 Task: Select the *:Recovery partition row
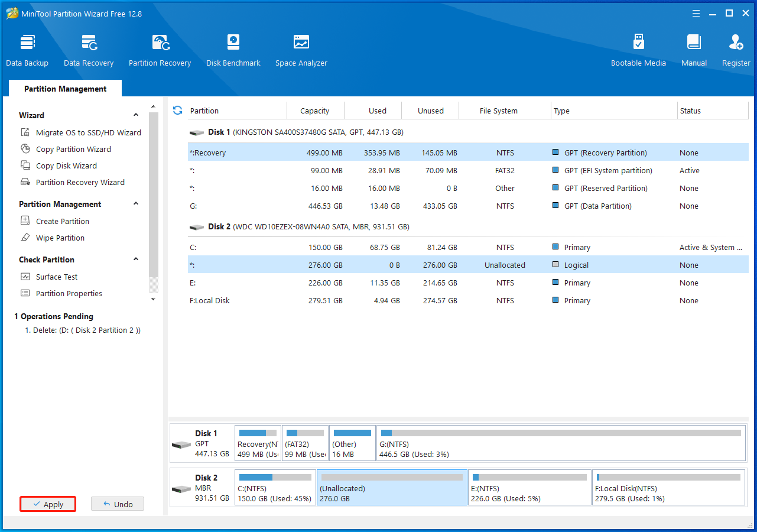pos(468,153)
